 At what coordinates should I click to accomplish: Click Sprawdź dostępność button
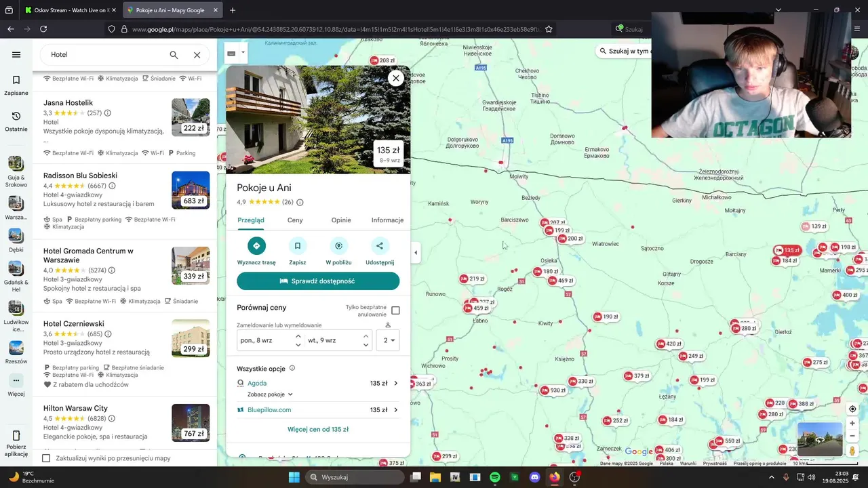(x=318, y=281)
